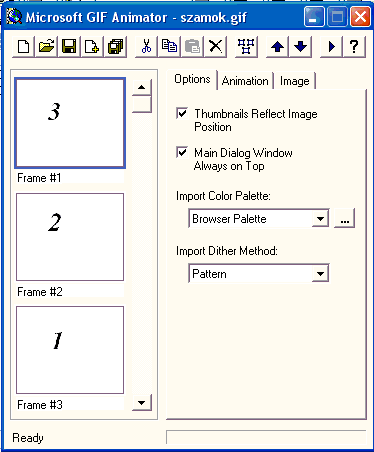Toggle Main Dialog Window Always on Top
374x452 pixels.
(182, 152)
